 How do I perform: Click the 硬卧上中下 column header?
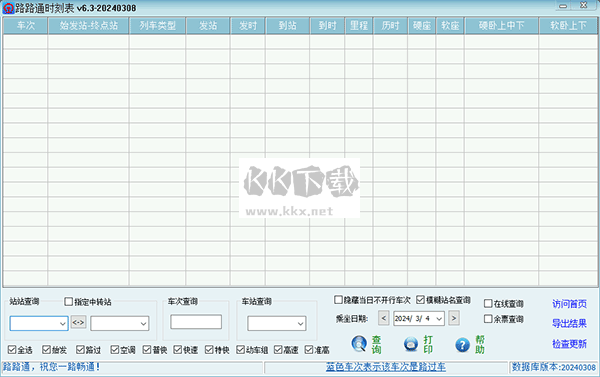click(x=501, y=26)
